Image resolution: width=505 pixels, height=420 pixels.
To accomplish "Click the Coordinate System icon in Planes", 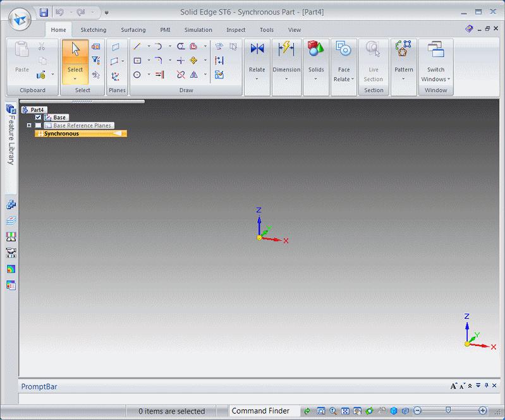I will [x=115, y=76].
